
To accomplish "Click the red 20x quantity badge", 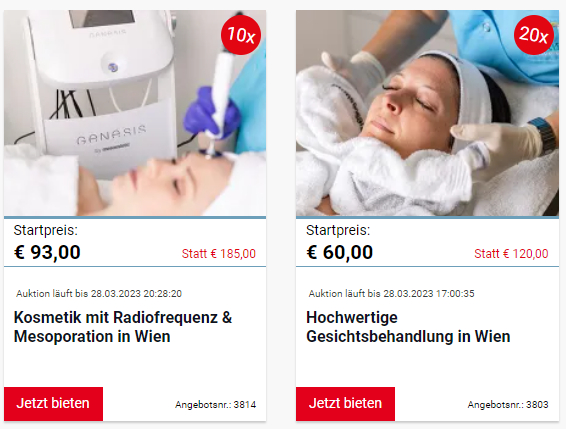I will point(534,35).
